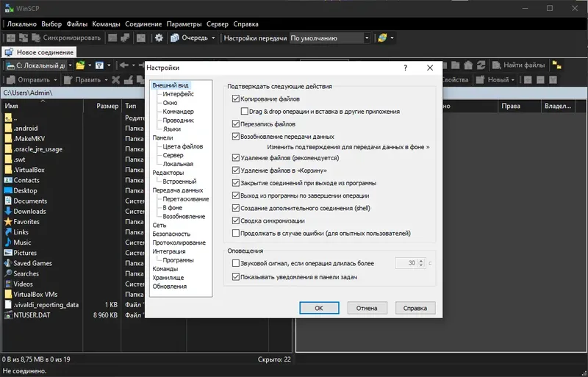Open the terminal console icon in main toolbar

(x=112, y=38)
